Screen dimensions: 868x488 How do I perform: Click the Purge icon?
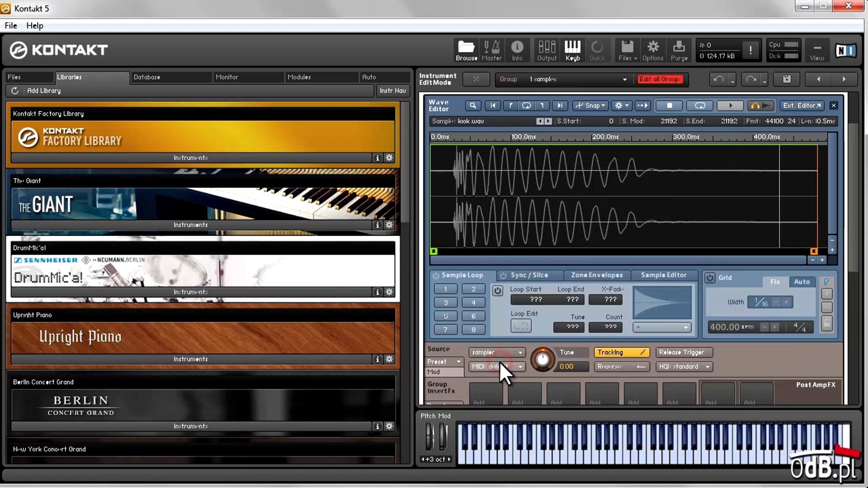point(679,50)
